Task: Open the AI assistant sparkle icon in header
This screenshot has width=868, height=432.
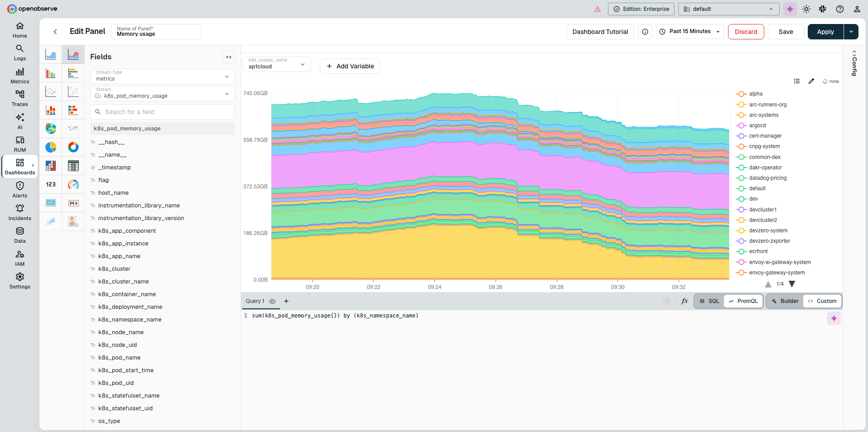Action: click(790, 9)
